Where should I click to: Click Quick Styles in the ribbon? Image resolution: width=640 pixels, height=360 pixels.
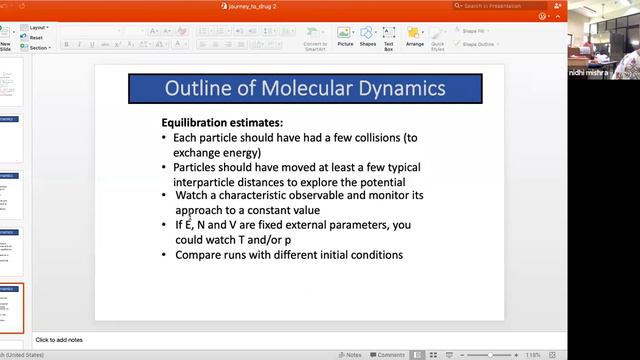pos(438,39)
